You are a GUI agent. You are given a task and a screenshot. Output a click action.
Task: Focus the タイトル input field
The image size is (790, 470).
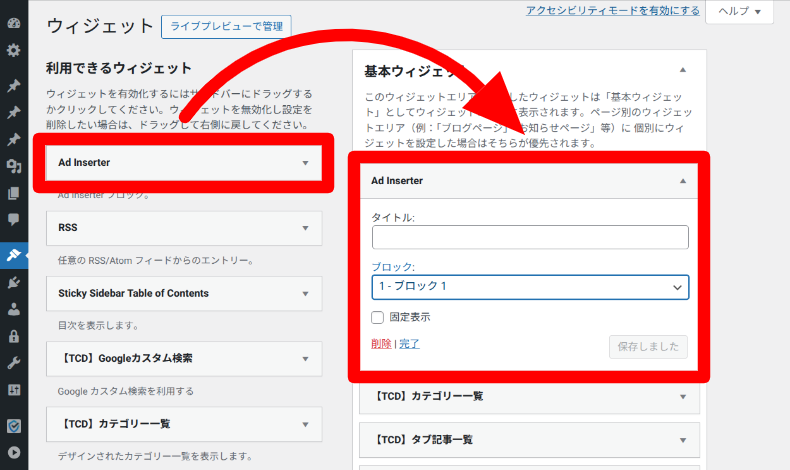pyautogui.click(x=530, y=237)
